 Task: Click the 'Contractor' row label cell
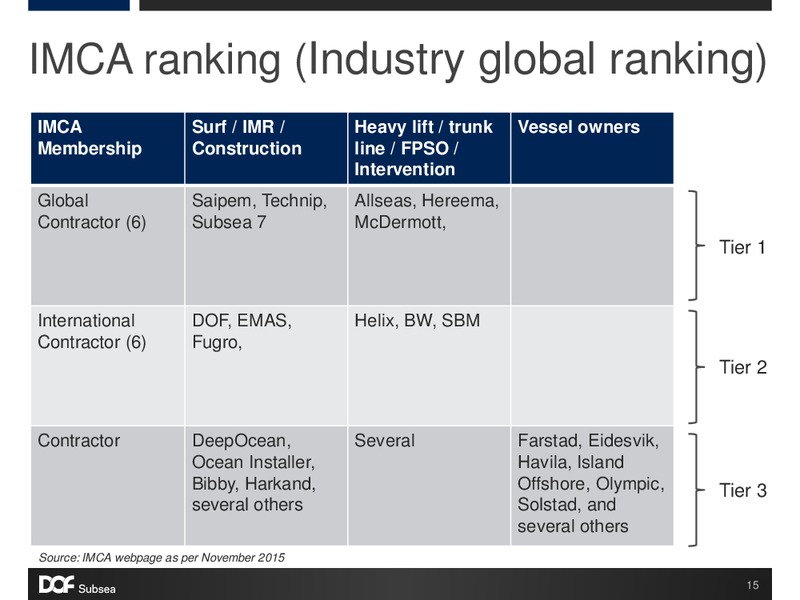[x=107, y=486]
